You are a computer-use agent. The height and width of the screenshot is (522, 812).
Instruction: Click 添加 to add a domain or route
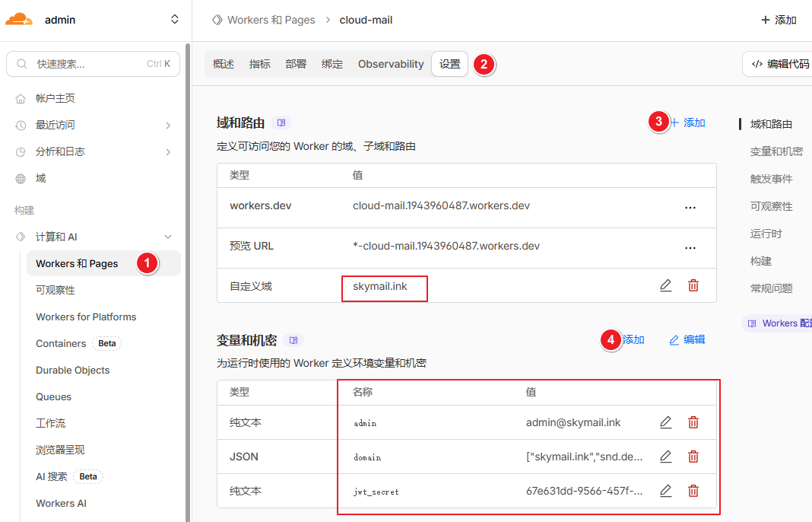point(688,123)
